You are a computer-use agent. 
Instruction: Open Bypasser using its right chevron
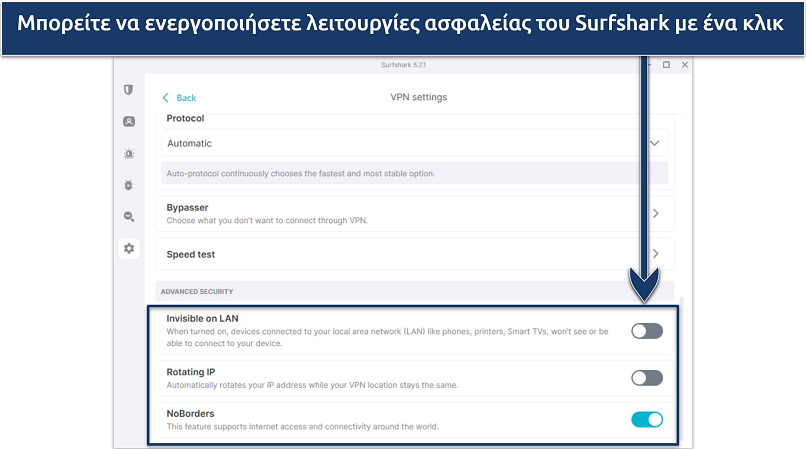tap(656, 213)
